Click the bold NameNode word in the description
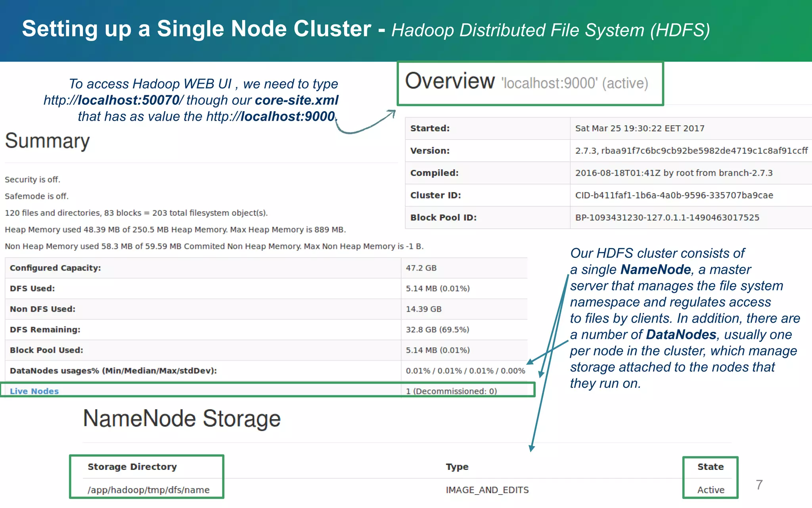812x508 pixels. pyautogui.click(x=656, y=269)
